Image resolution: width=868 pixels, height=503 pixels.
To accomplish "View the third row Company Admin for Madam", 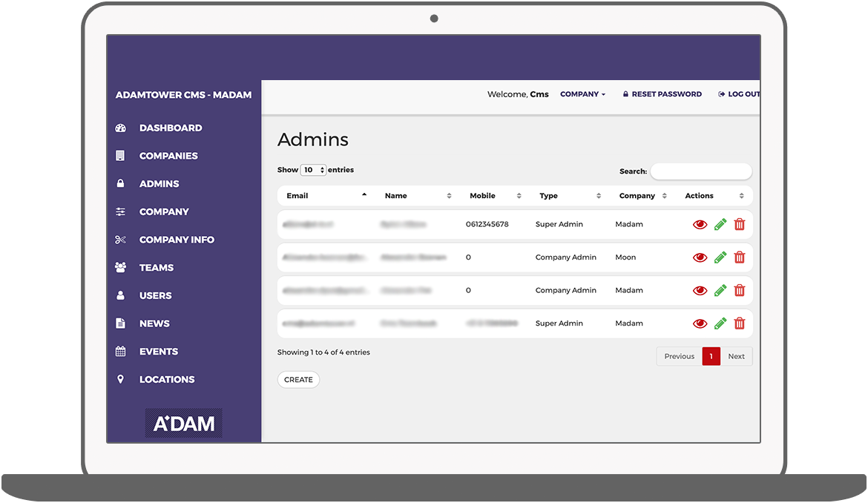I will pyautogui.click(x=700, y=291).
